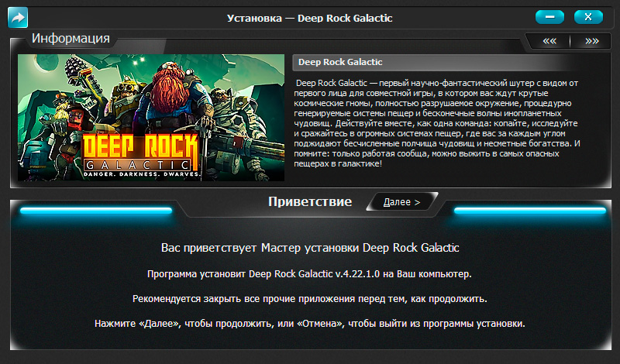Click the Информация section label
The image size is (620, 364).
tap(71, 39)
